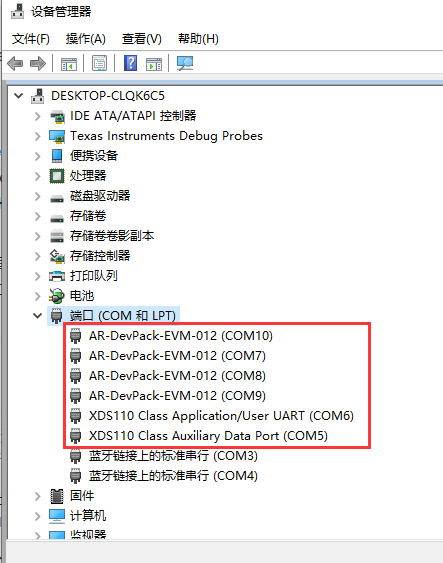Screen dimensions: 443x563
Task: Select AR-DevPack-EVM-012 (COM7) entry
Action: pyautogui.click(x=177, y=356)
